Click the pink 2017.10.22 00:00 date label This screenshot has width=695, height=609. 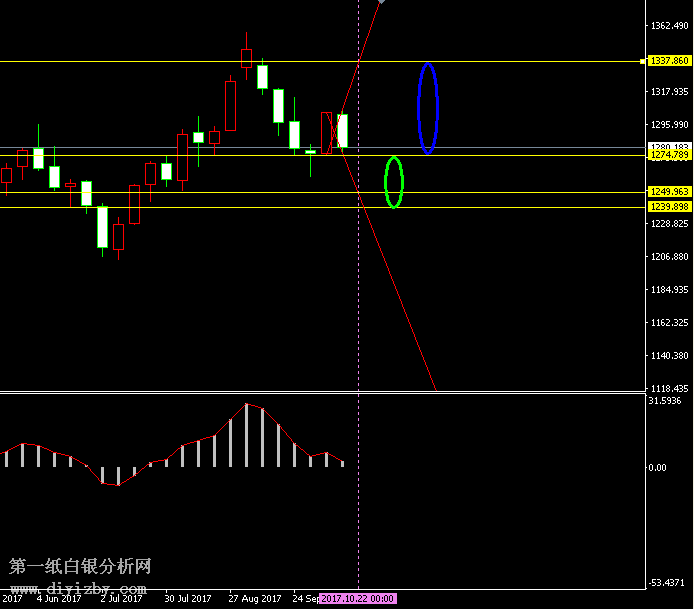[357, 599]
